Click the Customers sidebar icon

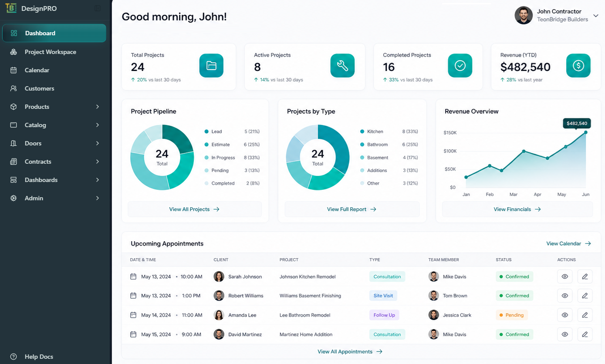tap(14, 88)
